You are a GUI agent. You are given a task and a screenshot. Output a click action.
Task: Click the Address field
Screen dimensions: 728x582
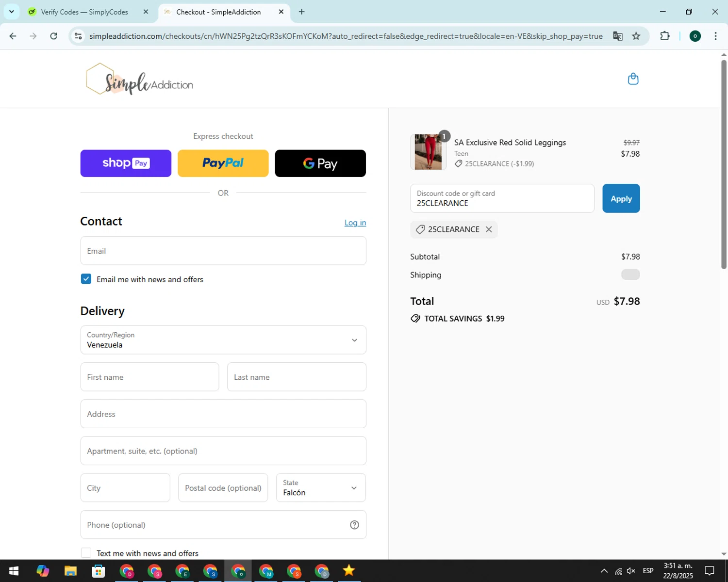pos(223,414)
